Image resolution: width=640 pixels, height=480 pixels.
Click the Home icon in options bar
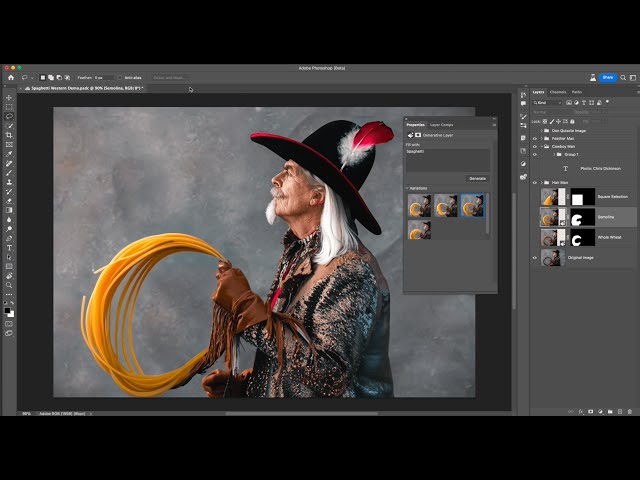click(x=11, y=77)
